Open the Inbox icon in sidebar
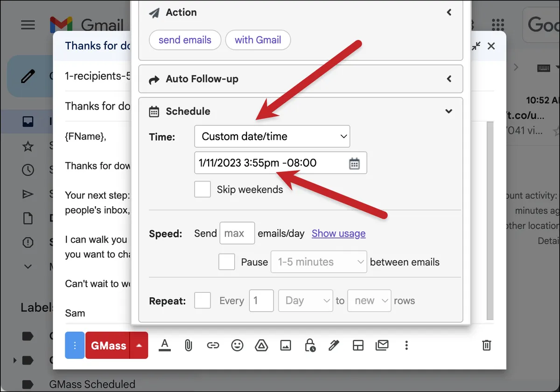Screen dimensions: 560x392 point(28,122)
